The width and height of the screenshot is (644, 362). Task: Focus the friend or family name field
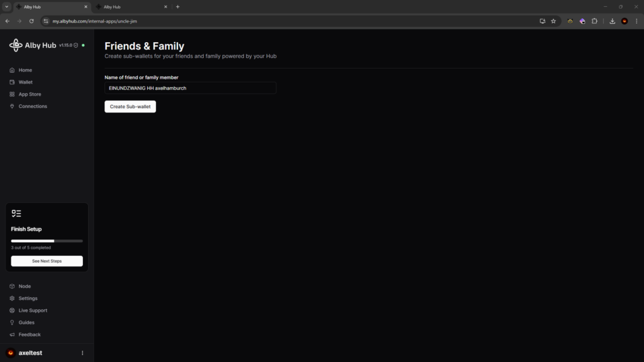[x=190, y=88]
